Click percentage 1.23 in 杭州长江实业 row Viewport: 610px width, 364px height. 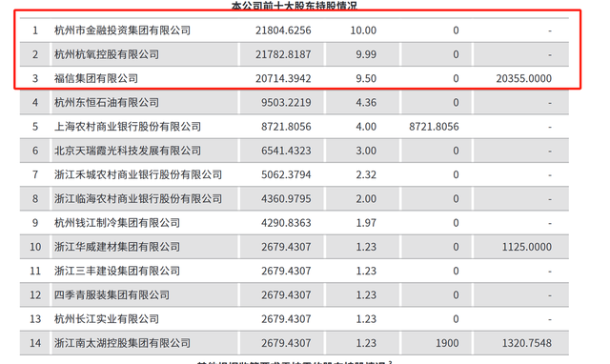pos(366,319)
